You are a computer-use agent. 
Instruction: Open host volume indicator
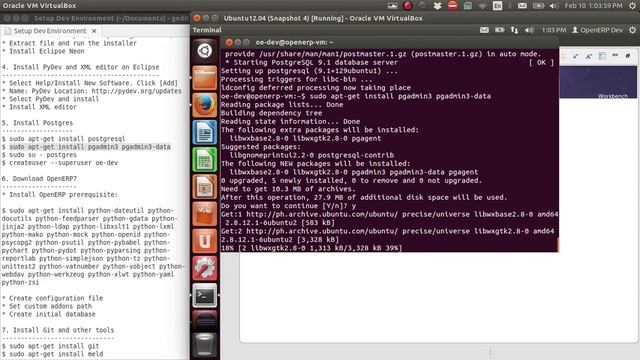[x=553, y=6]
